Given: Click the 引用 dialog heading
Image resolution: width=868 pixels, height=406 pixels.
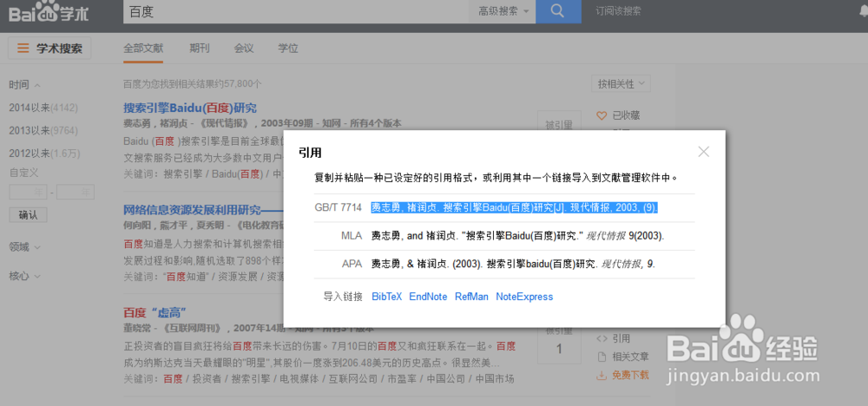Looking at the screenshot, I should tap(310, 152).
